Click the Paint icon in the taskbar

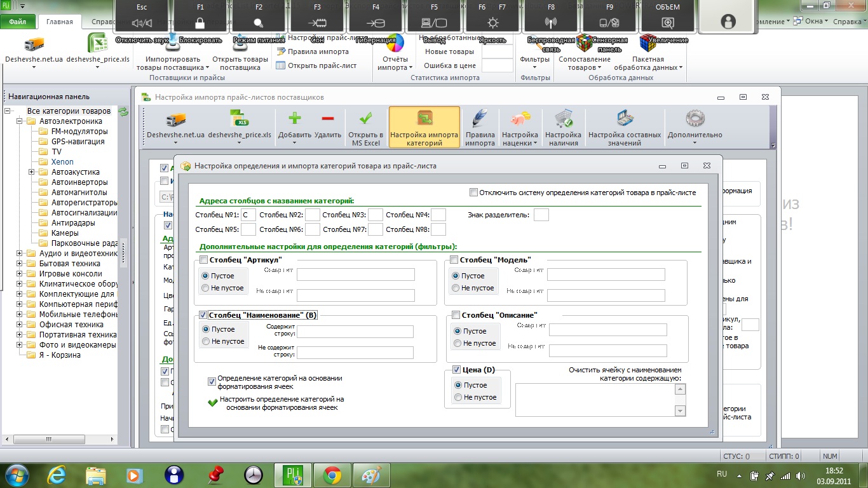370,475
